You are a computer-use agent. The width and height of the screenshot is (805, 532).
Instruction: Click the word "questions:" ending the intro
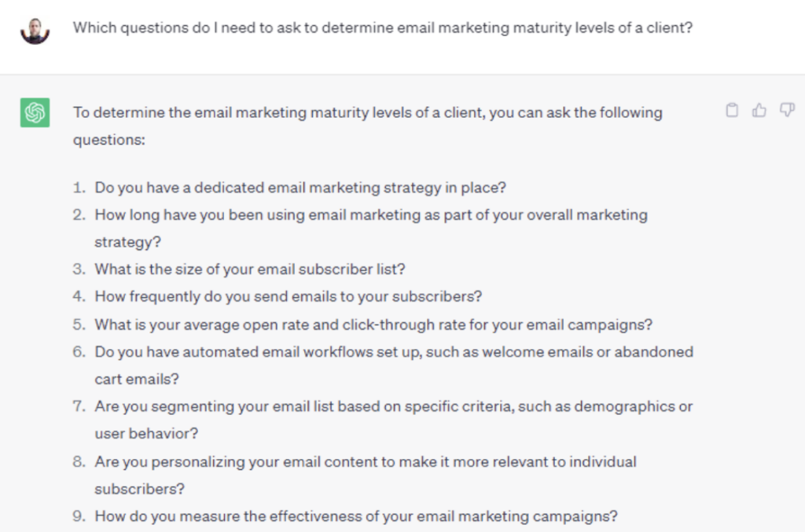tap(109, 140)
